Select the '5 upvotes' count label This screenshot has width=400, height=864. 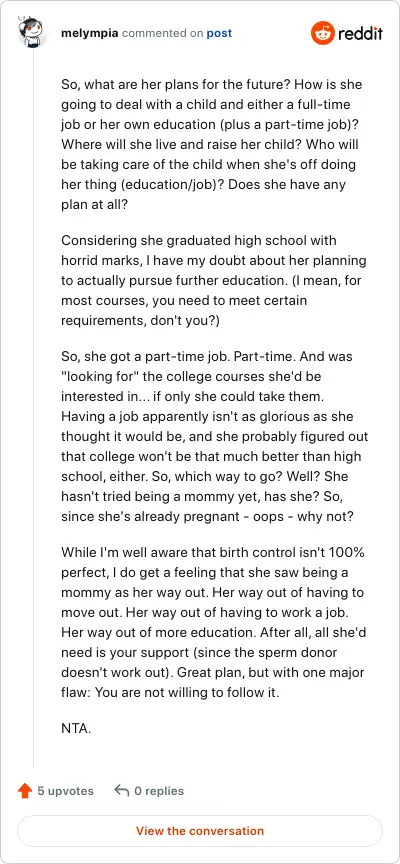point(66,791)
